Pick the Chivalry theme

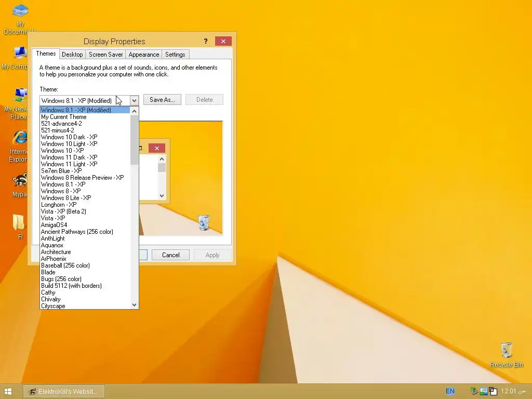tap(85, 299)
